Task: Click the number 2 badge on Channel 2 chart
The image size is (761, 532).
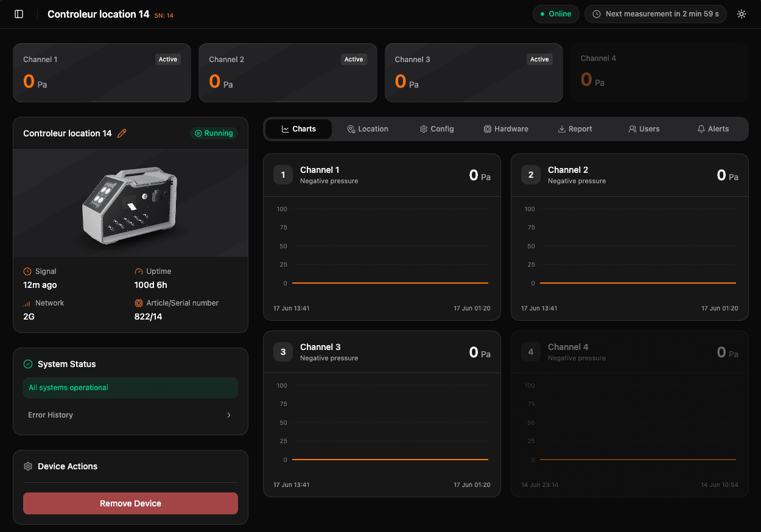Action: coord(531,175)
